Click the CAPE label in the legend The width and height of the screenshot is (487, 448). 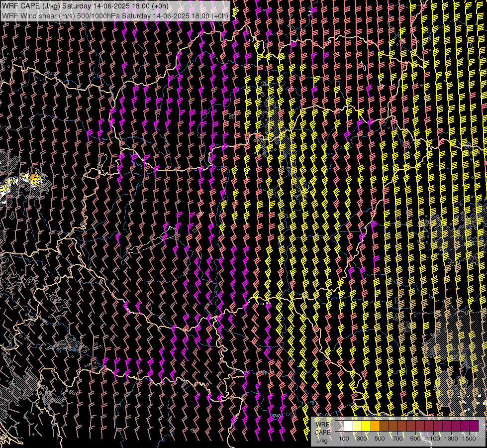tap(322, 433)
